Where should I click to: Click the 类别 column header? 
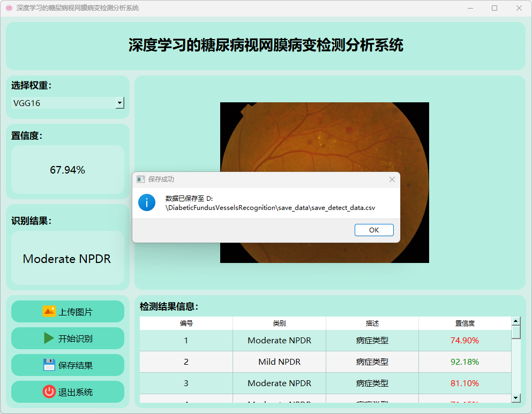(279, 323)
